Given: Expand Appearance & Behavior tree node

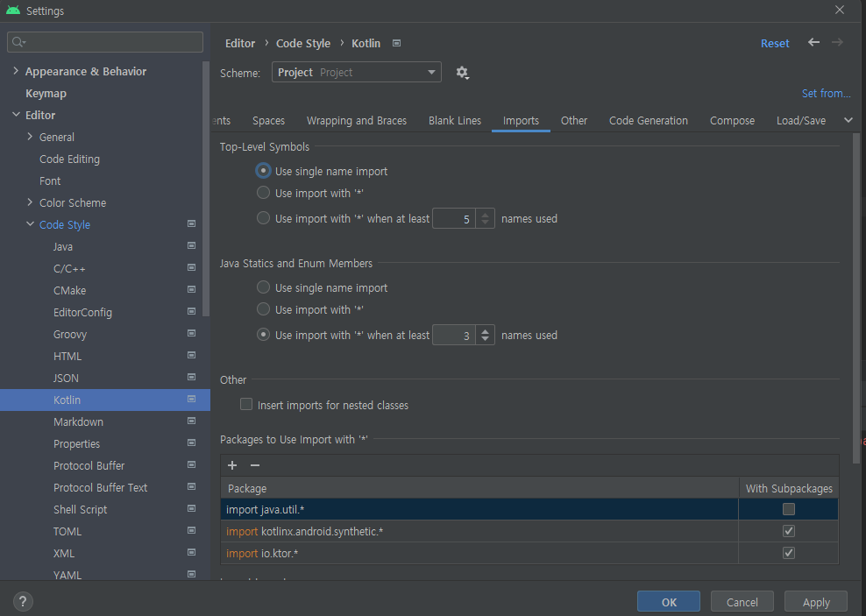Looking at the screenshot, I should 16,71.
